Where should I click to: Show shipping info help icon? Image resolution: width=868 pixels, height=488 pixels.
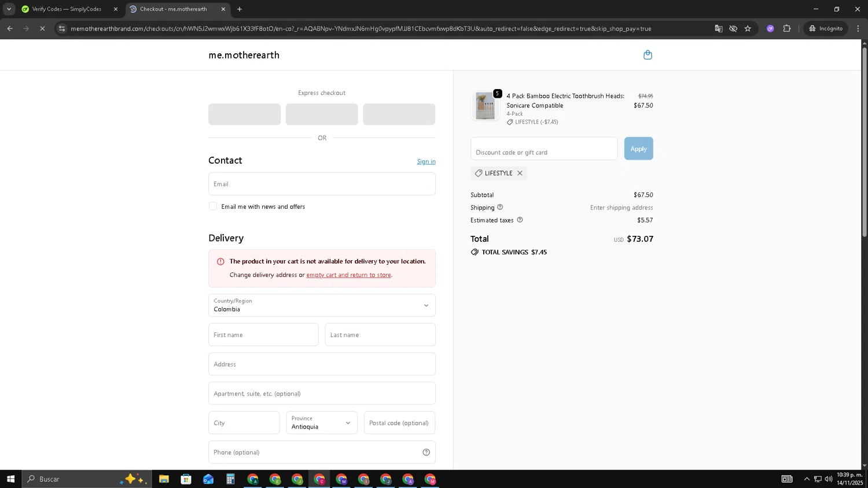coord(500,207)
